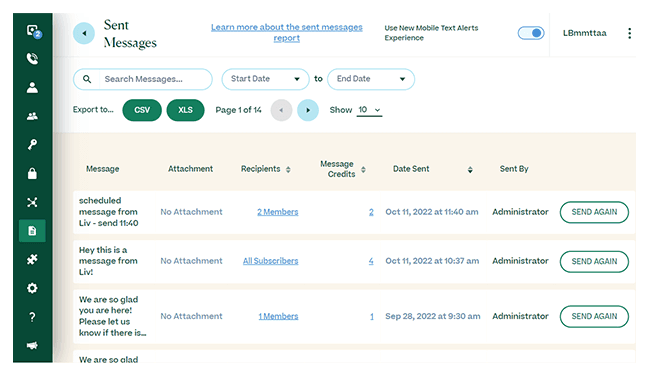This screenshot has height=374, width=649.
Task: Open the settings gear in sidebar
Action: click(32, 288)
